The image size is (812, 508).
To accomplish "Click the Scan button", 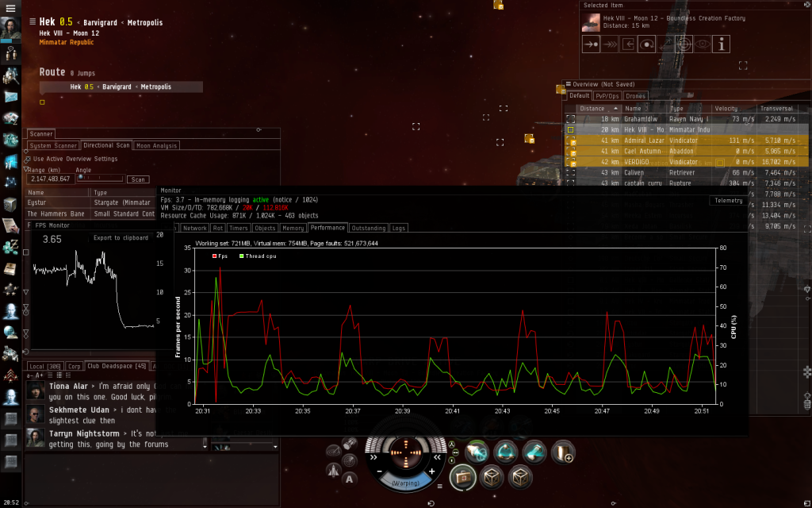I will (x=138, y=179).
